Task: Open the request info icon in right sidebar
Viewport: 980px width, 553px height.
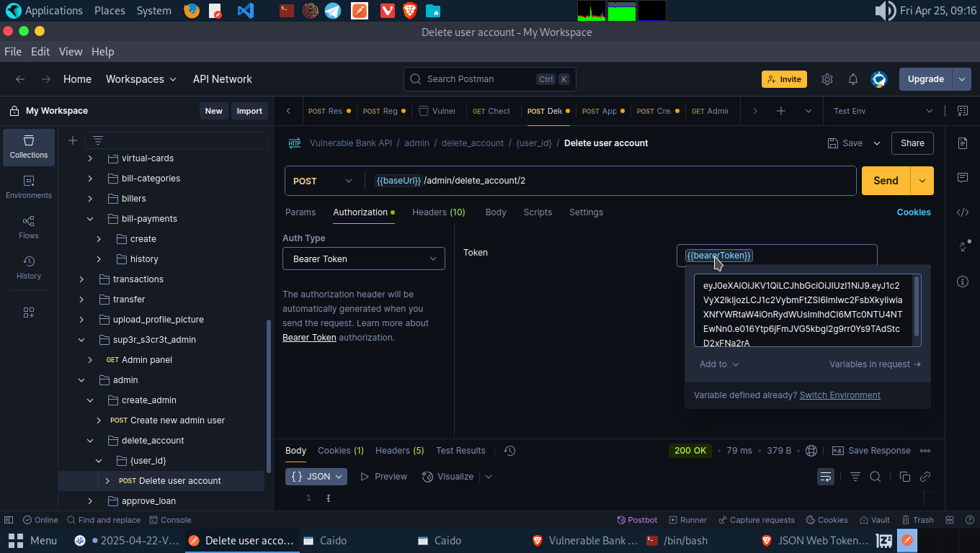Action: [963, 281]
